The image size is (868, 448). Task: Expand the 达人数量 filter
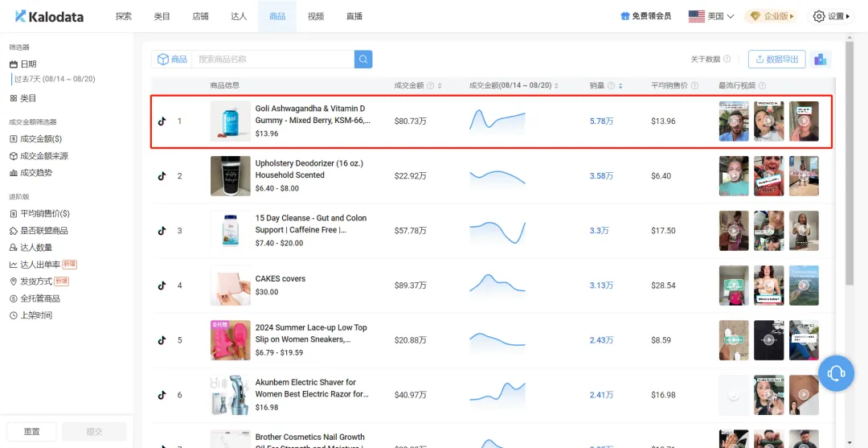(x=31, y=248)
